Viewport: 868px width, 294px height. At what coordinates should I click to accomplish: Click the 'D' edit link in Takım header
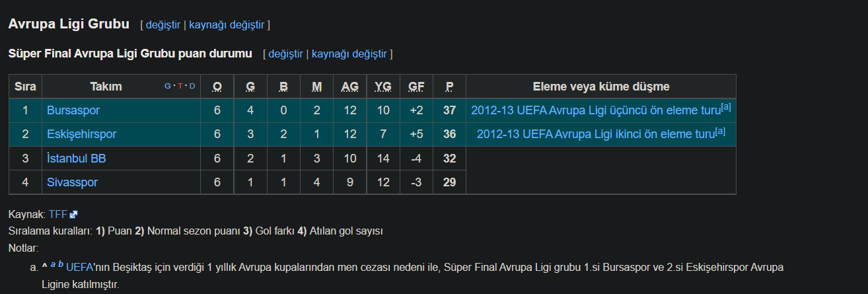192,87
